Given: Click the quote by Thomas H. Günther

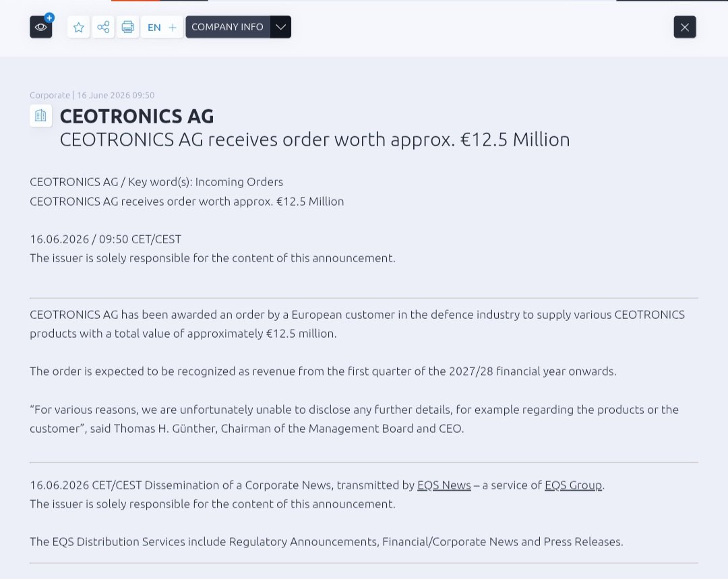Looking at the screenshot, I should click(x=355, y=419).
